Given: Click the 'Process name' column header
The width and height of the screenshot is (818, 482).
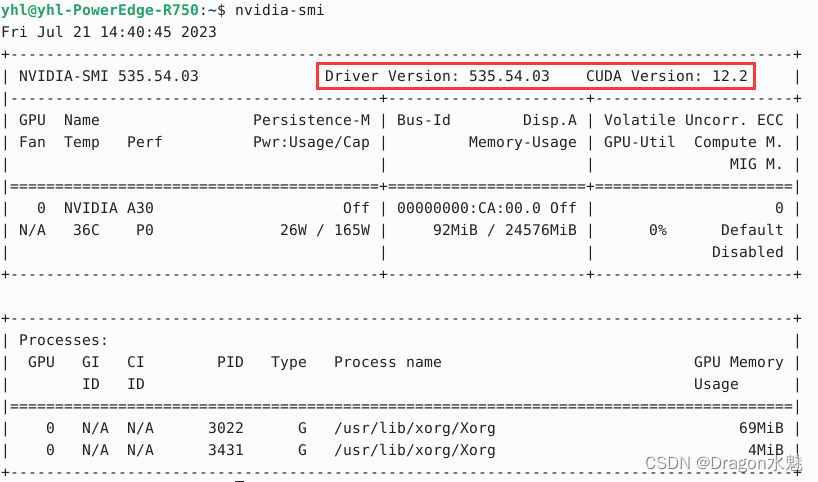Looking at the screenshot, I should pyautogui.click(x=388, y=362).
